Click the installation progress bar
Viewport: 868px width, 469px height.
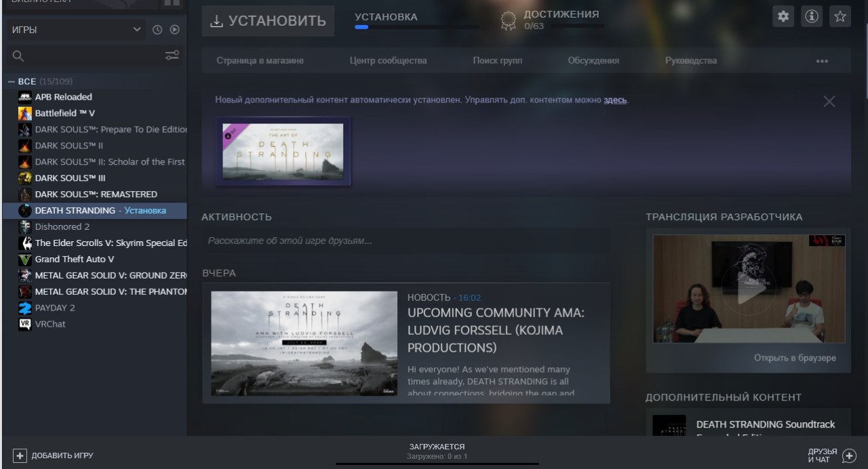(x=416, y=28)
